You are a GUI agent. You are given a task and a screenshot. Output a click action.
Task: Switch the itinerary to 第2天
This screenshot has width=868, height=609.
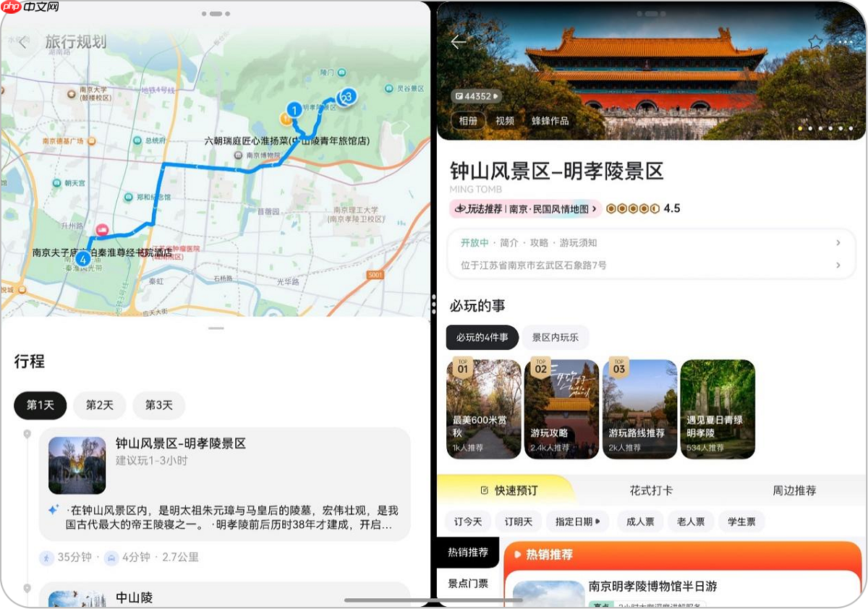click(99, 405)
